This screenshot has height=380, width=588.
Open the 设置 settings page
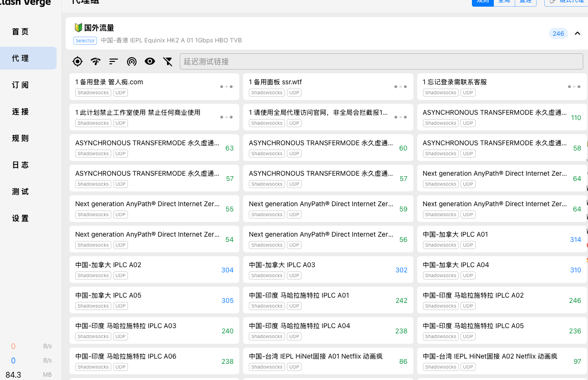pyautogui.click(x=20, y=218)
